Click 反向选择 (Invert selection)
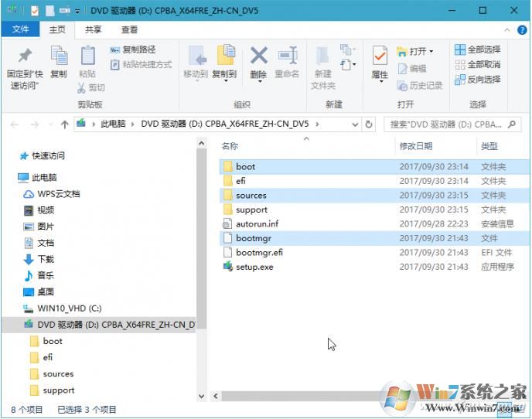The height and width of the screenshot is (419, 532). (x=477, y=80)
